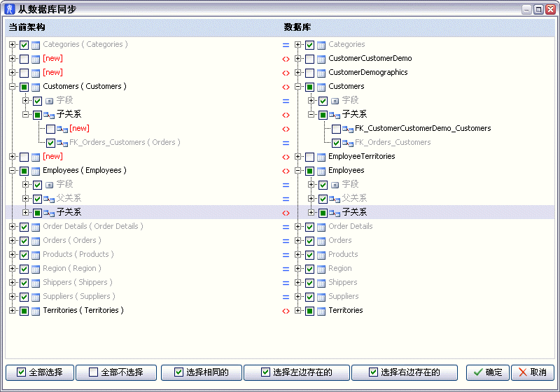Click the table icon beside CustomerDemographics

tap(321, 73)
